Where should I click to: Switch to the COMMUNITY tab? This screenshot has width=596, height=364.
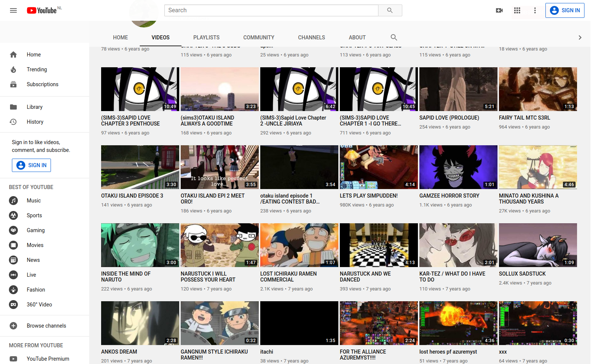click(x=259, y=38)
